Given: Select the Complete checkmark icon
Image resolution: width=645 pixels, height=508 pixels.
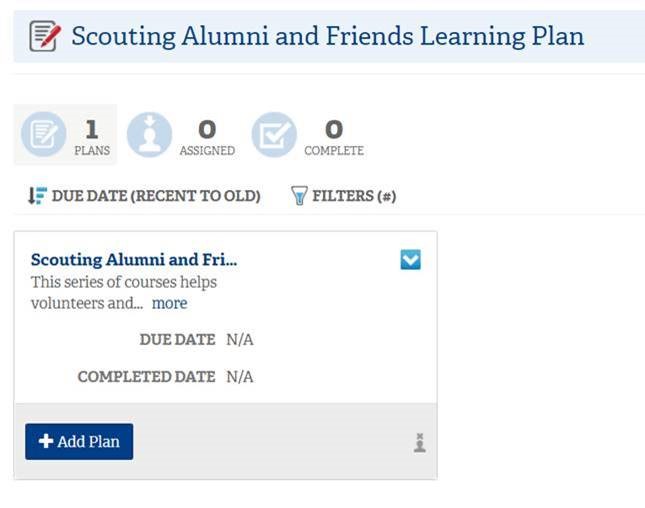Looking at the screenshot, I should tap(274, 135).
